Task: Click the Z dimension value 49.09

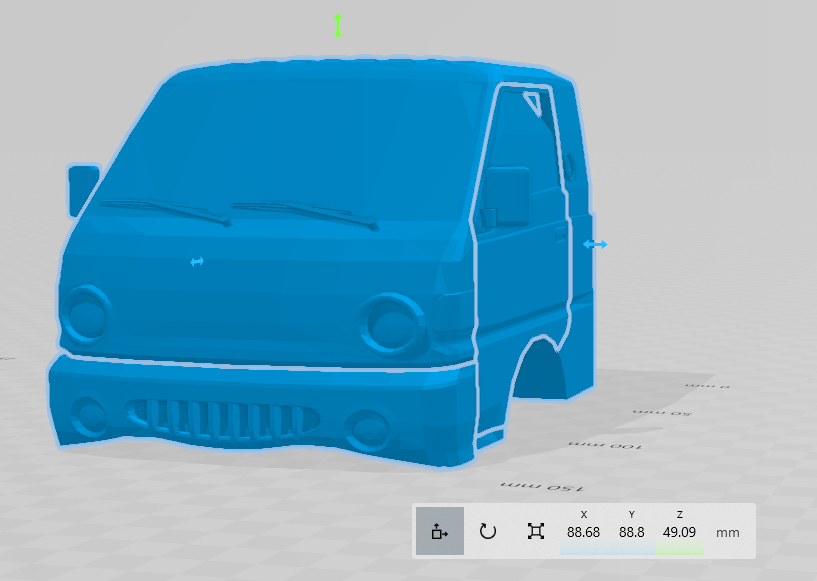Action: tap(679, 532)
